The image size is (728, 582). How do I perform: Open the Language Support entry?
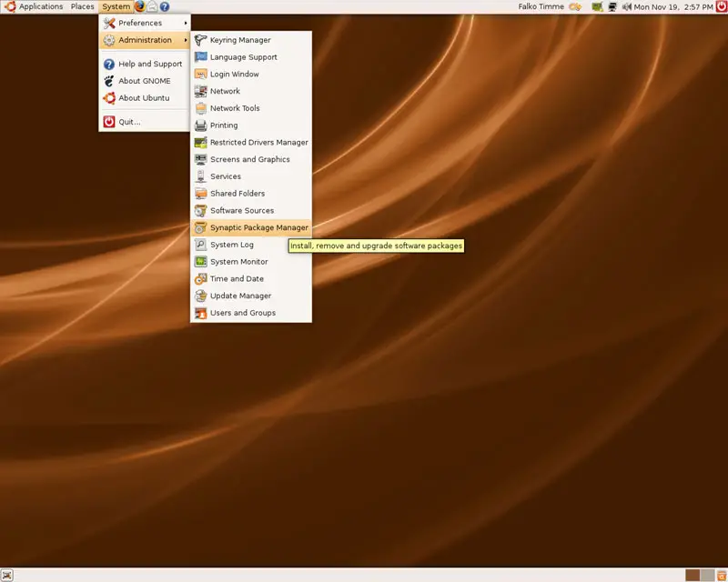click(x=251, y=57)
